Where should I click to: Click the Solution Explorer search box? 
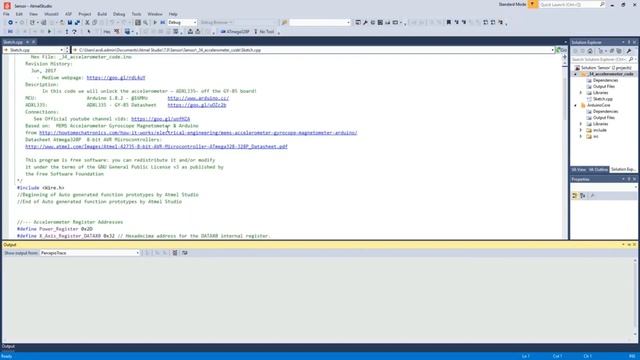click(x=603, y=60)
